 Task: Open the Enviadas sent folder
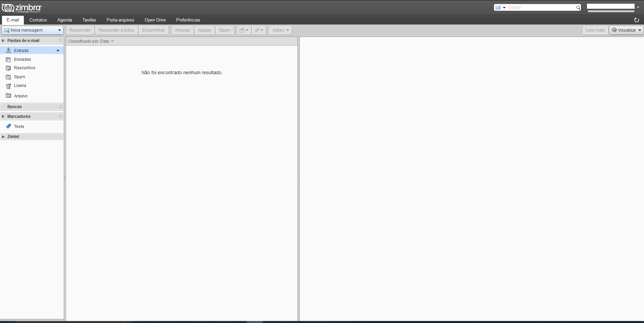pyautogui.click(x=22, y=59)
